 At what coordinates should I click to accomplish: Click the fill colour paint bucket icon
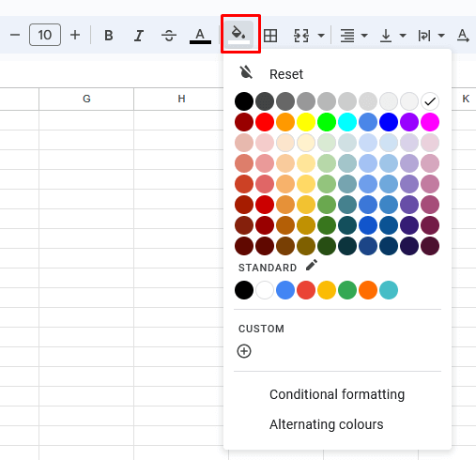239,35
